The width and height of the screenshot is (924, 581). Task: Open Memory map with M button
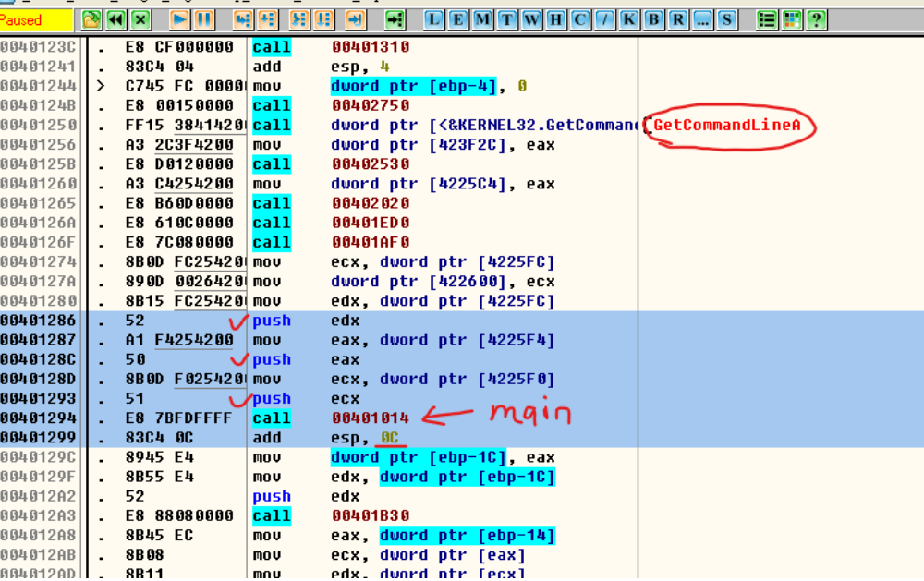pyautogui.click(x=483, y=18)
